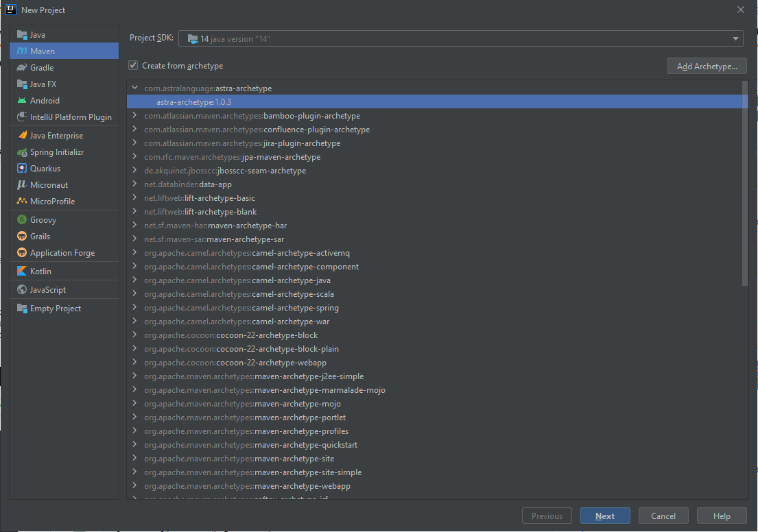Image resolution: width=758 pixels, height=532 pixels.
Task: Expand the camel-archetype-spring node
Action: point(135,307)
